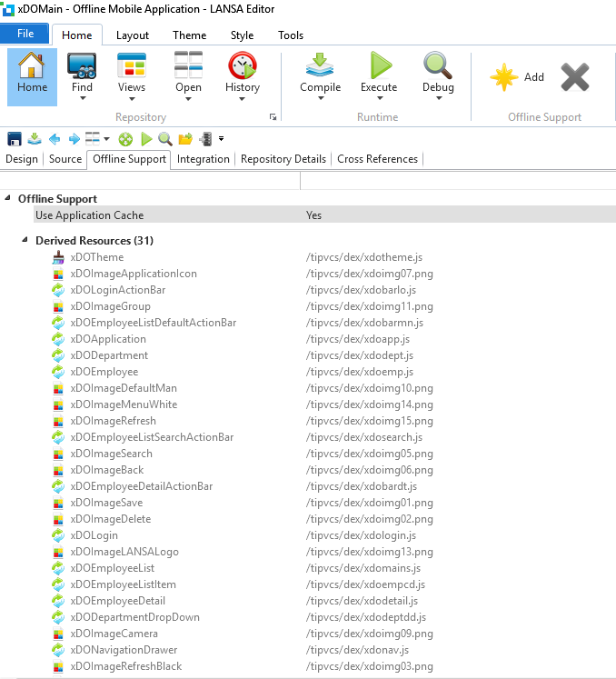The image size is (616, 679).
Task: Open the Repository group dialog launcher
Action: coord(273,117)
